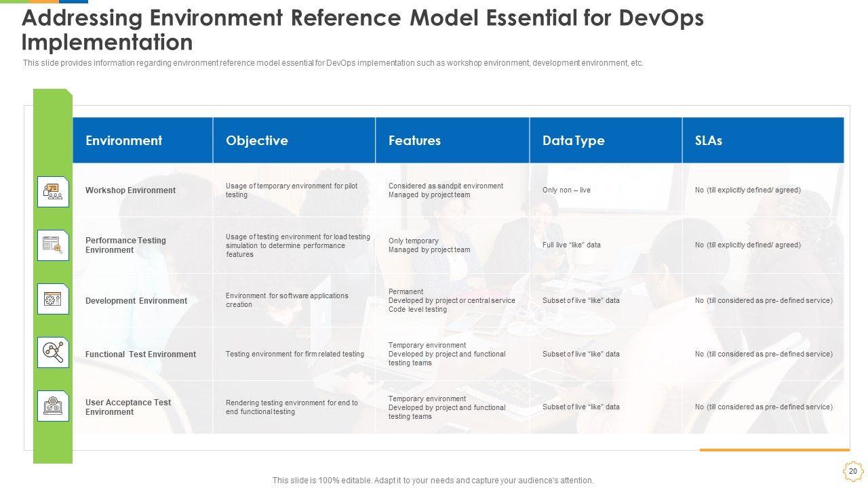Click the Features column header

coord(414,140)
